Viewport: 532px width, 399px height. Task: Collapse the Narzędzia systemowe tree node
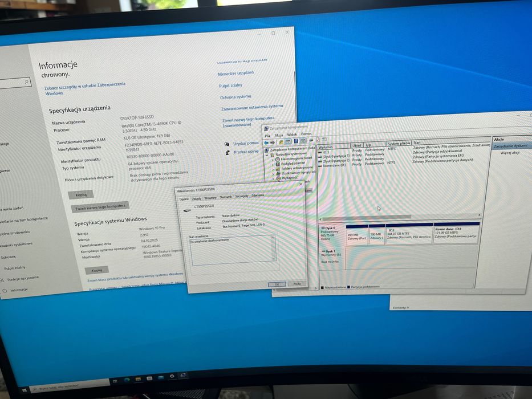[267, 155]
